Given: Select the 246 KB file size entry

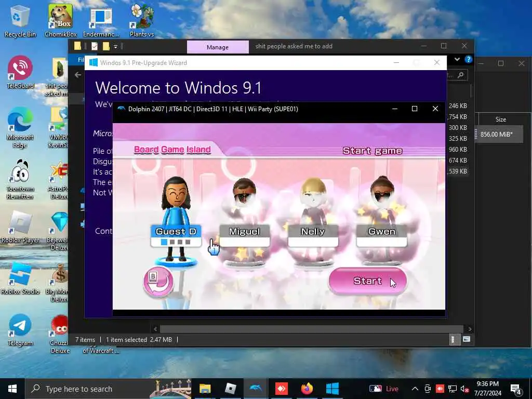Looking at the screenshot, I should tap(458, 106).
